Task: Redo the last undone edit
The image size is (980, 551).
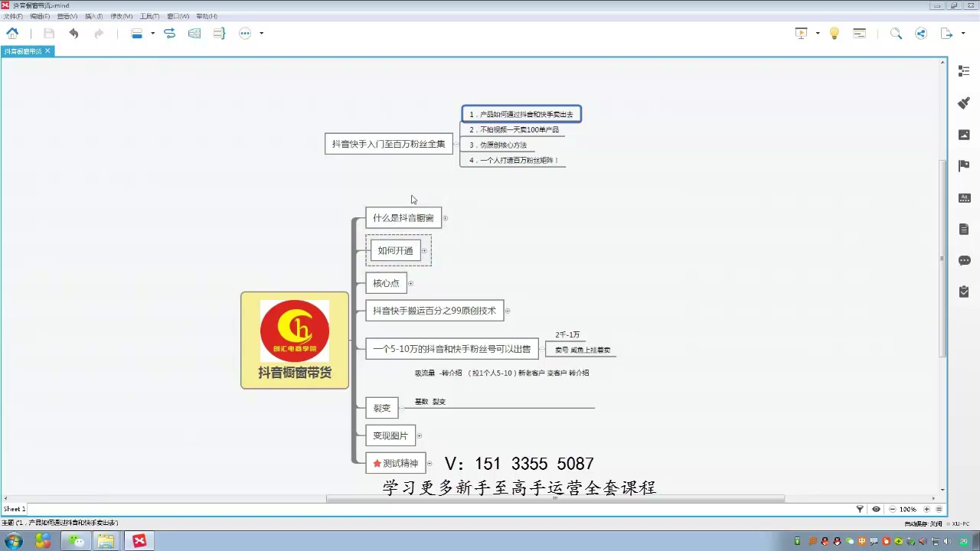Action: click(x=98, y=33)
